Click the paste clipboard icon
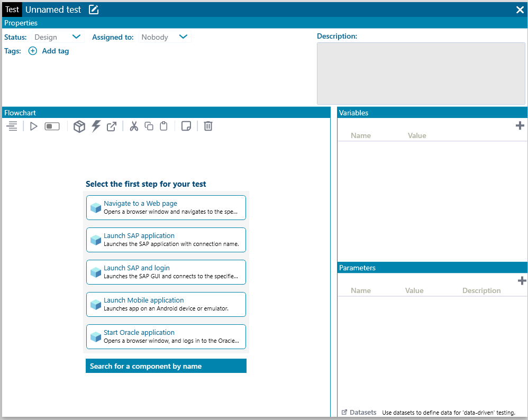 tap(163, 126)
